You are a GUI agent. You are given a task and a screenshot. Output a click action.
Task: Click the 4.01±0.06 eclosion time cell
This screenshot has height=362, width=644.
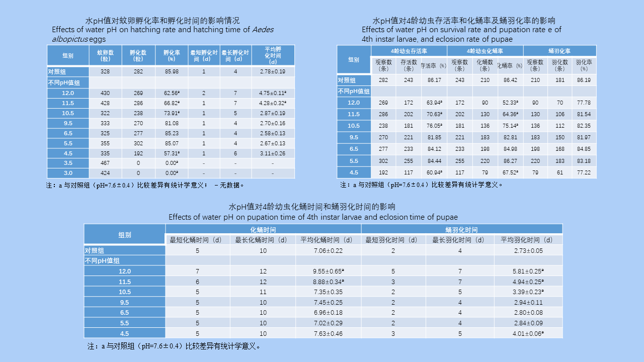[x=528, y=333]
